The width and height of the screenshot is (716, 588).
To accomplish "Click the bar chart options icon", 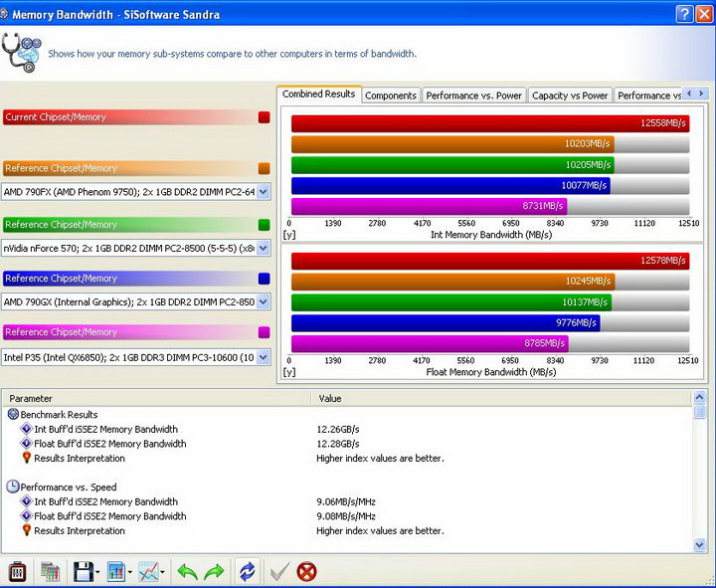I will [116, 571].
